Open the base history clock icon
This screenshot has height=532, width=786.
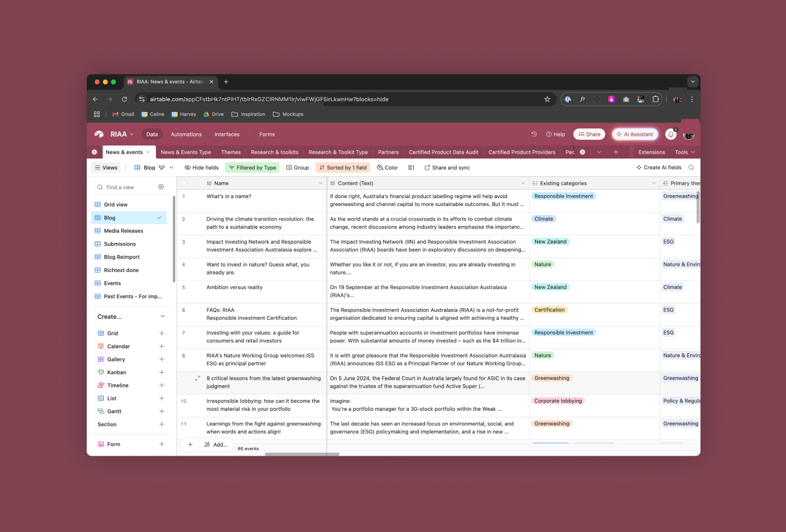point(534,135)
